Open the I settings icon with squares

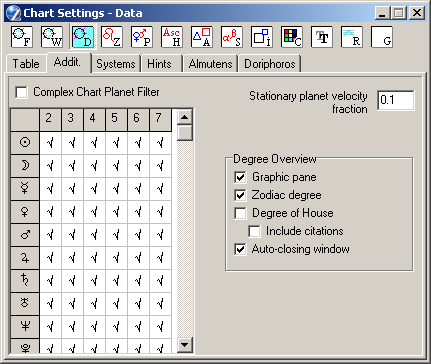[262, 37]
